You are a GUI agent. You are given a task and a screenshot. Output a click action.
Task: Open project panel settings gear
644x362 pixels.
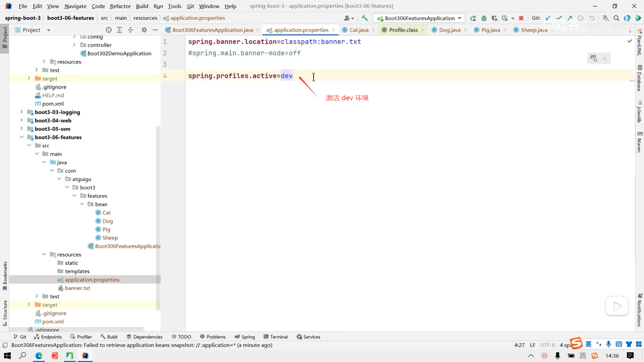pos(144,30)
